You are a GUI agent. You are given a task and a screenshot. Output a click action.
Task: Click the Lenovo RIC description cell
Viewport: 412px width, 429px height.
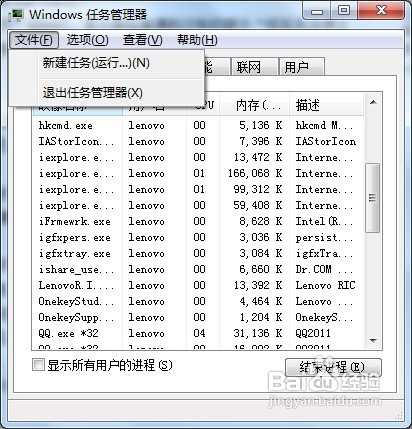click(x=326, y=285)
